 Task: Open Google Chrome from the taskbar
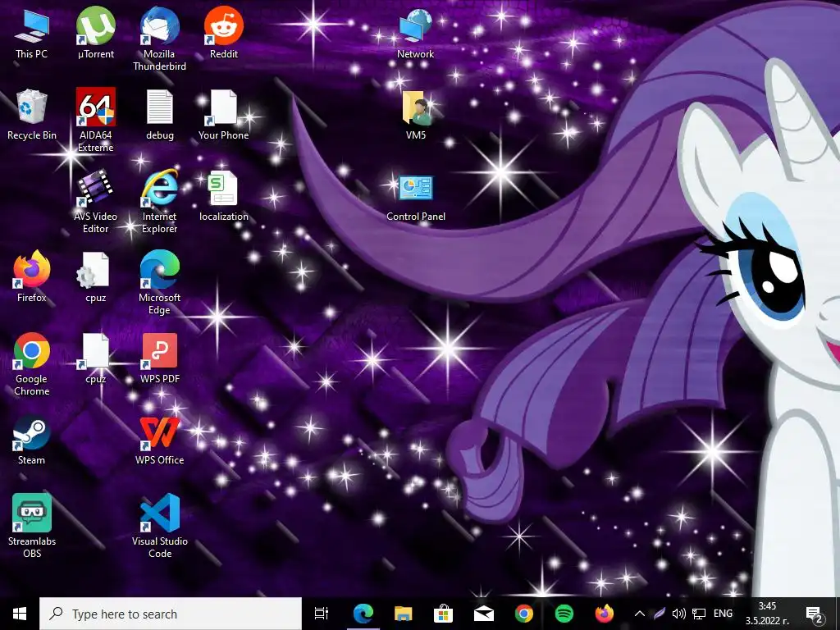click(x=524, y=614)
